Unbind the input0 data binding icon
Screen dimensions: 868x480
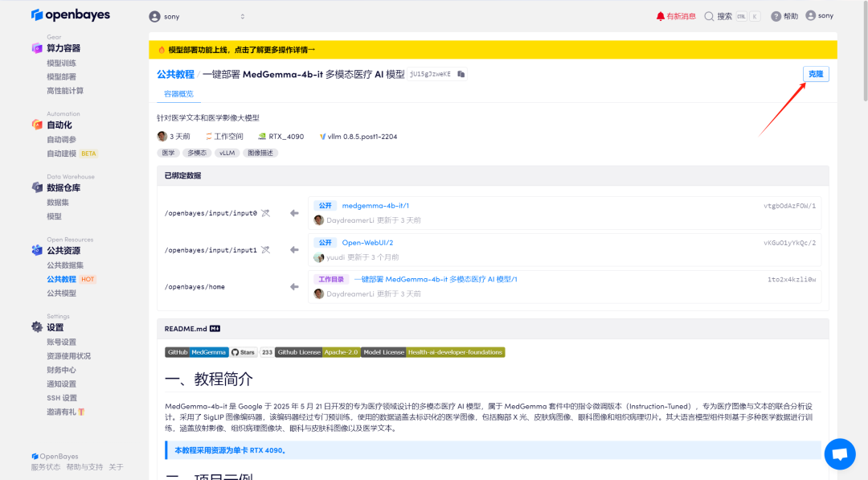coord(266,213)
